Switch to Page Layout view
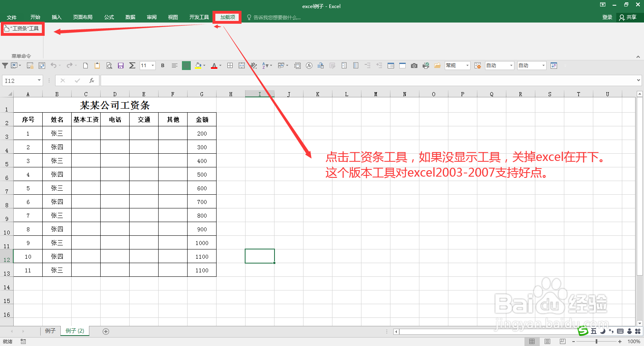The height and width of the screenshot is (346, 644). click(x=547, y=342)
